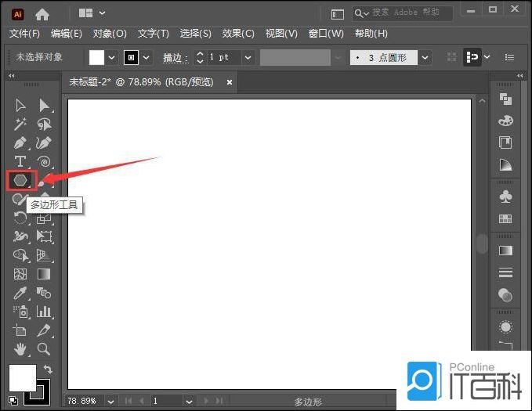The width and height of the screenshot is (532, 411).
Task: Pick the Spiral tool
Action: click(44, 161)
